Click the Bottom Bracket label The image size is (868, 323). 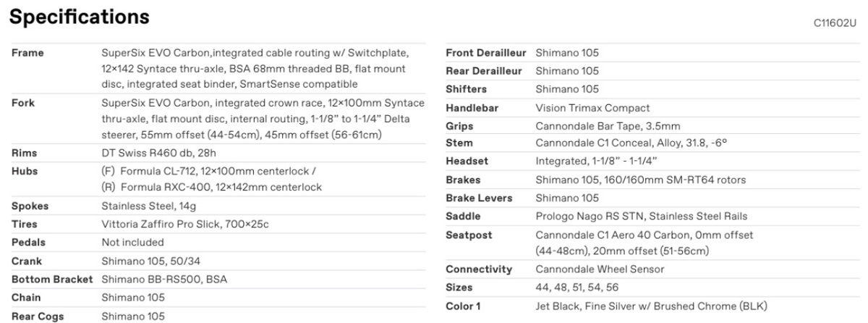pyautogui.click(x=52, y=280)
